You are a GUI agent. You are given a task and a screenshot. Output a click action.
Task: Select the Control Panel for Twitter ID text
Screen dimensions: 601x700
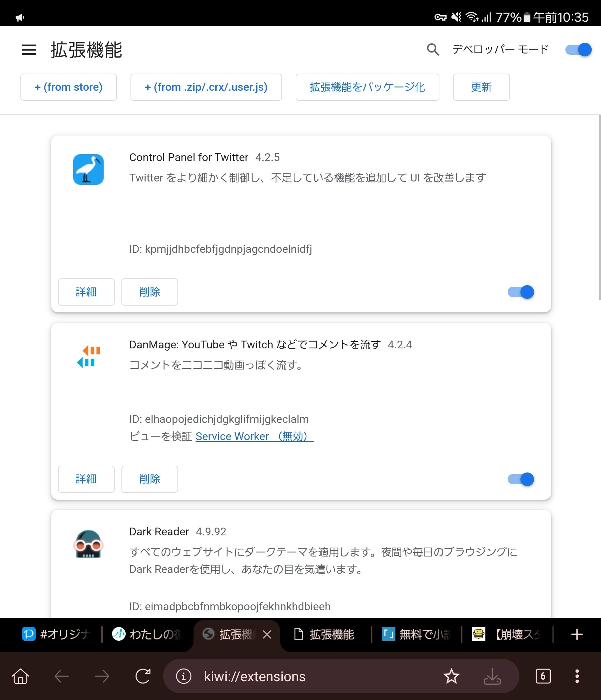[221, 249]
